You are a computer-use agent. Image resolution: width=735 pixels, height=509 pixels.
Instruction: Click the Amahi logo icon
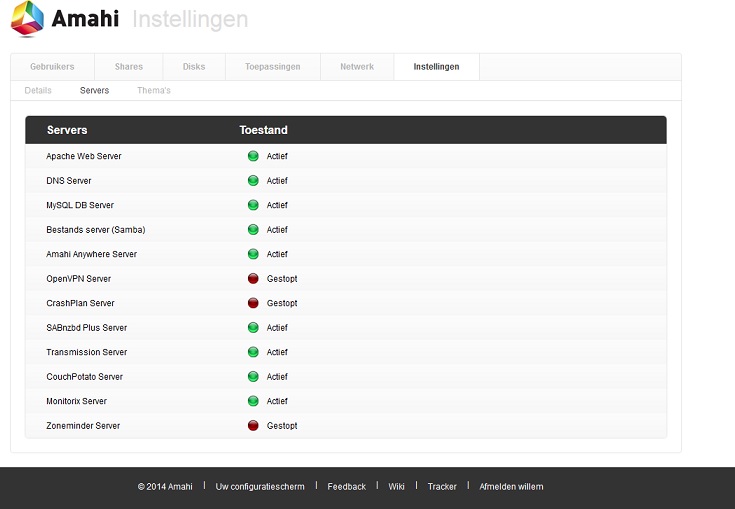click(28, 19)
